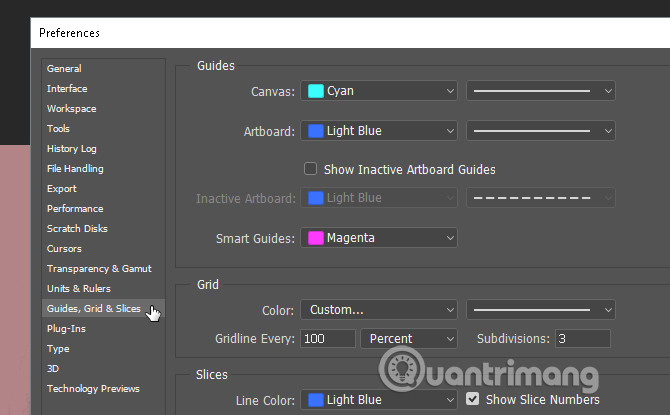Select the Plug-Ins preferences category
The image size is (670, 415).
coord(66,329)
